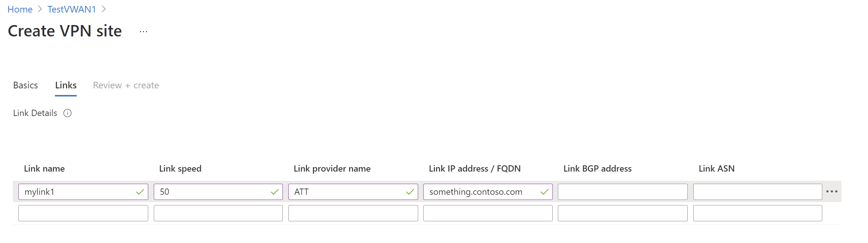The image size is (868, 243).
Task: Click the blank Link speed field in second row
Action: (x=218, y=213)
